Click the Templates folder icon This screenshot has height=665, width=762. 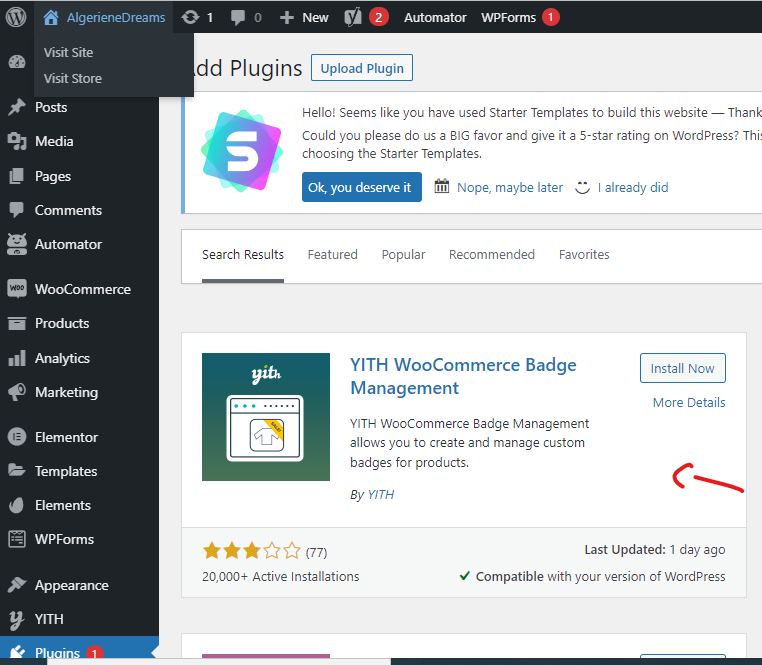[x=17, y=471]
